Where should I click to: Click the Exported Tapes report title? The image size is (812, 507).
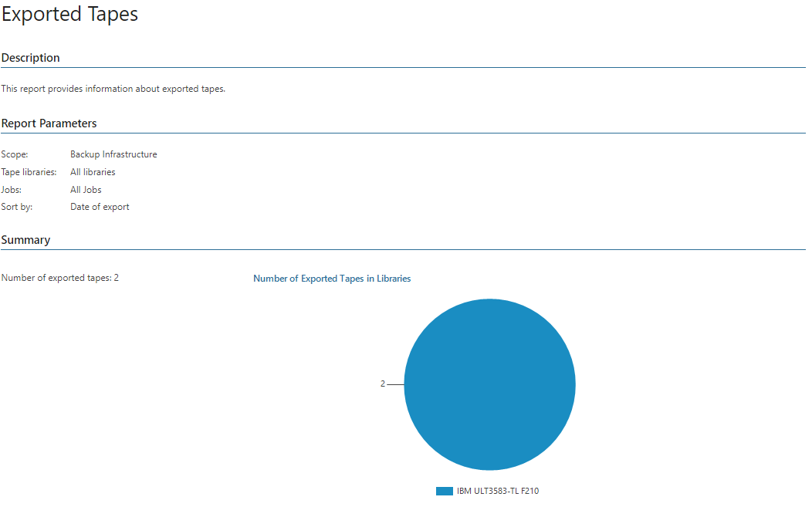69,14
